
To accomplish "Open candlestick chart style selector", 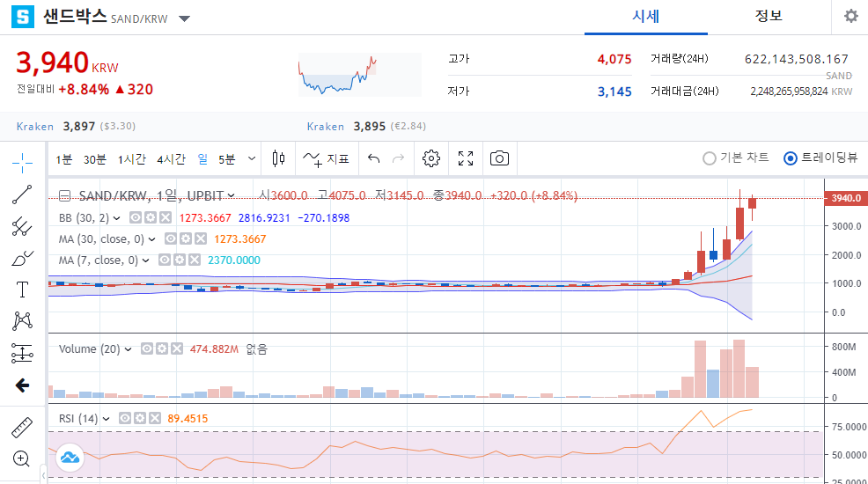I will pyautogui.click(x=278, y=158).
